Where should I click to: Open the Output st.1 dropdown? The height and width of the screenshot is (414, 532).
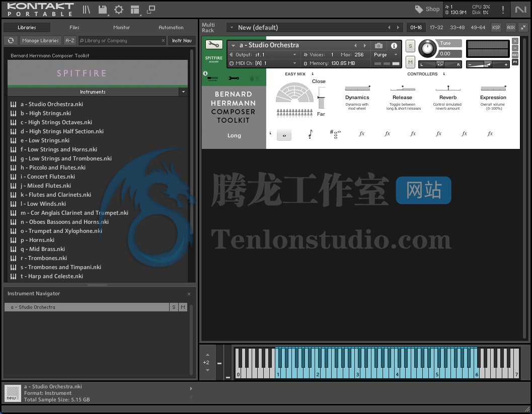(294, 55)
